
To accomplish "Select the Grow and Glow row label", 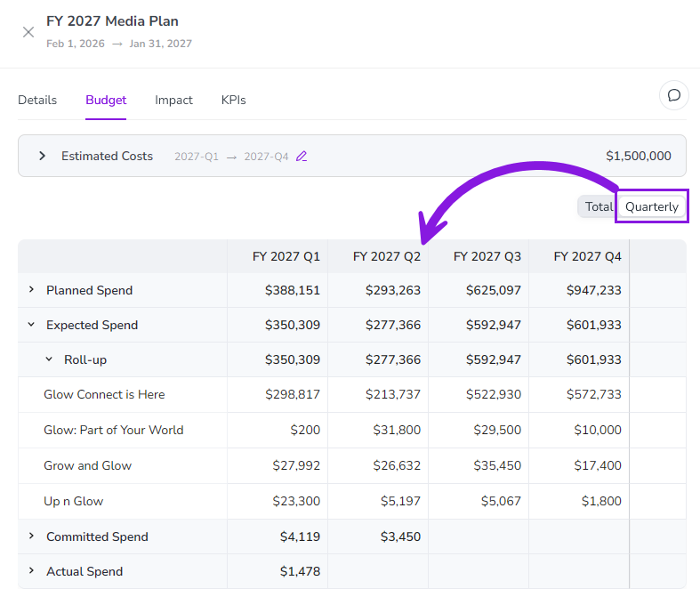I will (87, 465).
